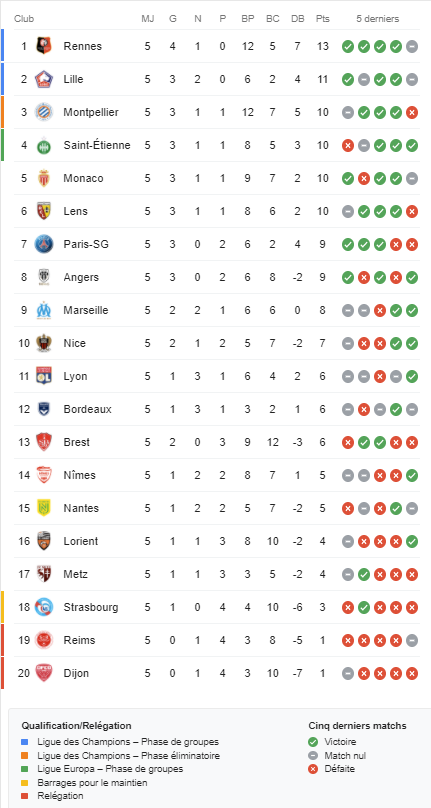Click the MJ column header
431x808 pixels.
[x=147, y=19]
